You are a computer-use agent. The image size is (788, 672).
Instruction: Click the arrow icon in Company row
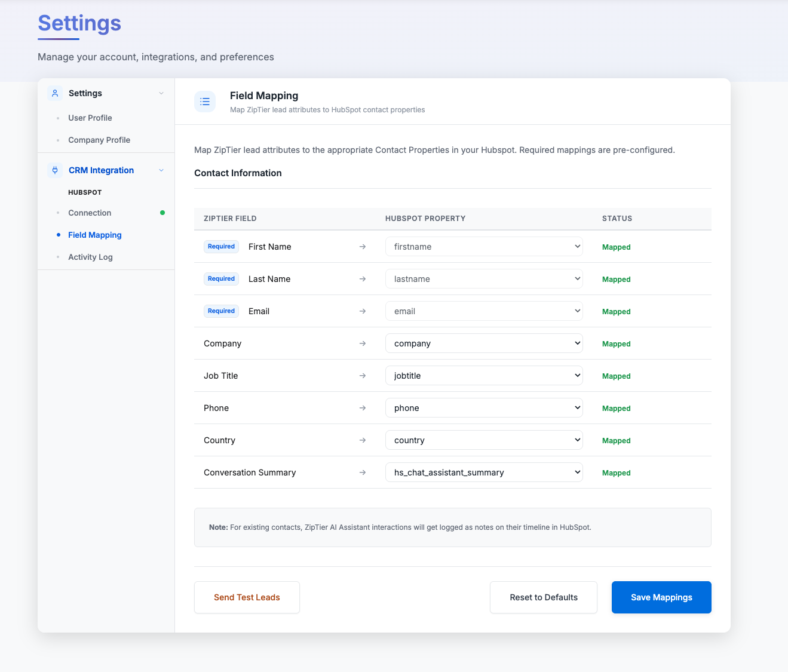tap(363, 343)
